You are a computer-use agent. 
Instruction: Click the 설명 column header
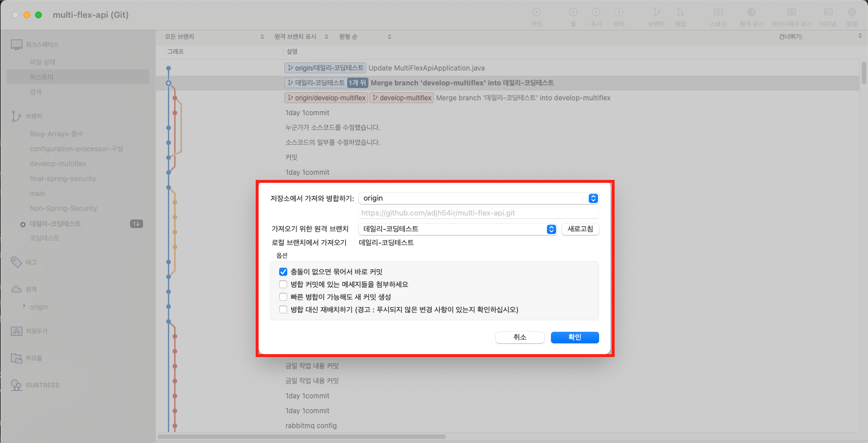click(x=292, y=52)
